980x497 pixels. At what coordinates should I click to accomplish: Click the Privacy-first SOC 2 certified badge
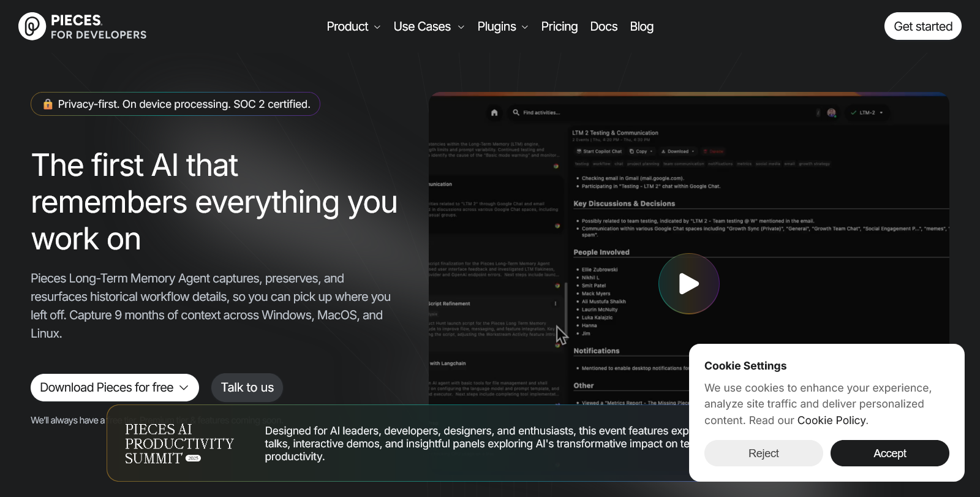pos(175,104)
